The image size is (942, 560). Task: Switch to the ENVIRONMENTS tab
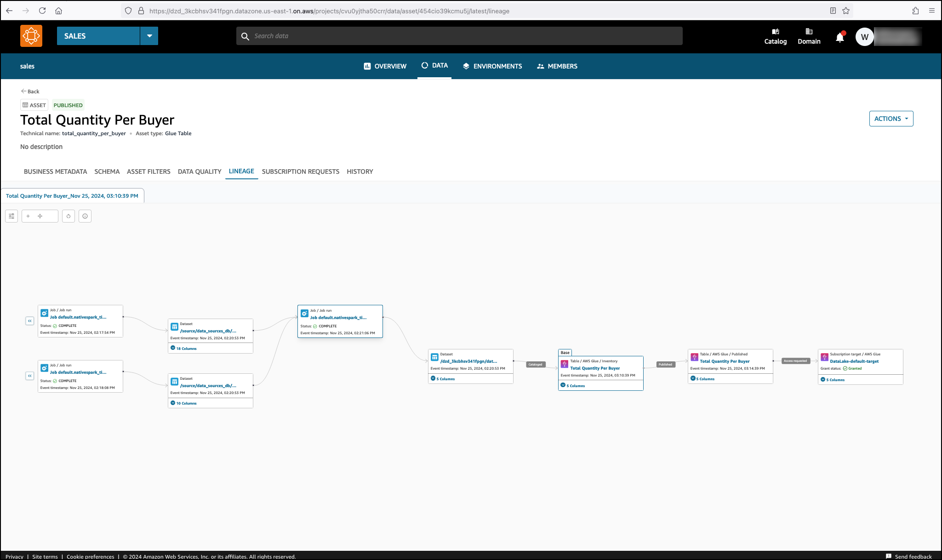point(492,66)
